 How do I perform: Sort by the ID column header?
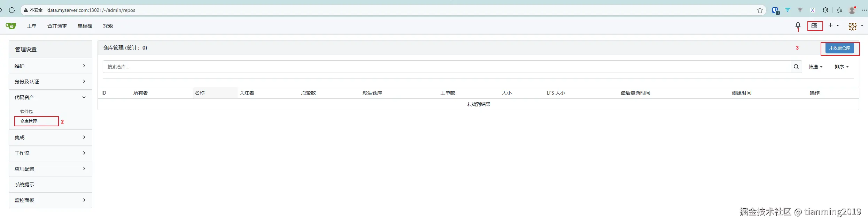coord(104,93)
